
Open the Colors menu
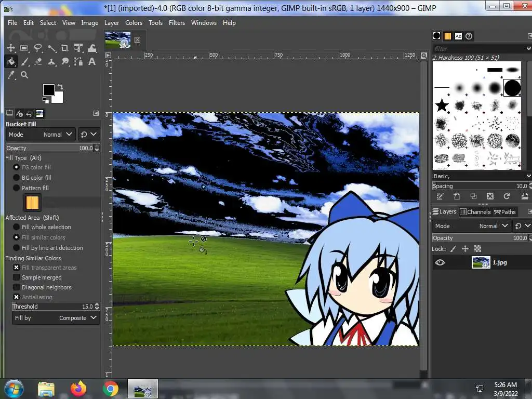(x=134, y=23)
